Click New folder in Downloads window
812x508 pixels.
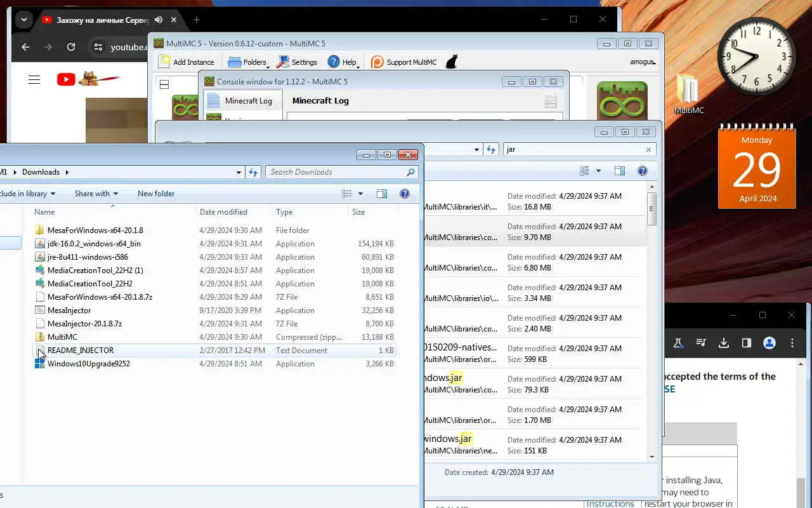(156, 194)
